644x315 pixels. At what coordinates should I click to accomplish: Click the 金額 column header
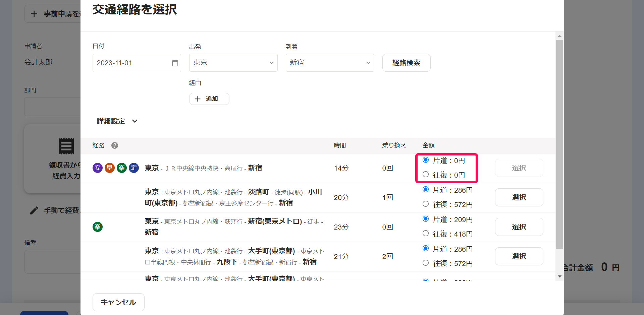pyautogui.click(x=428, y=145)
